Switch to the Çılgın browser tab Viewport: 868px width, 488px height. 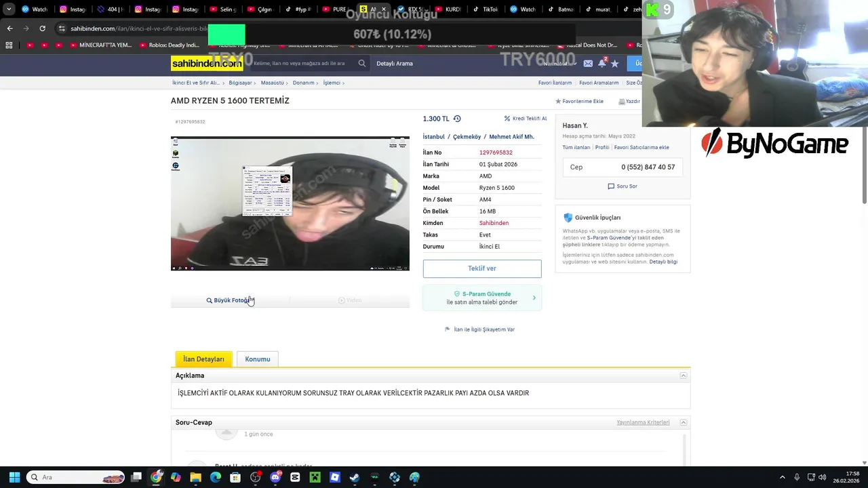[260, 9]
